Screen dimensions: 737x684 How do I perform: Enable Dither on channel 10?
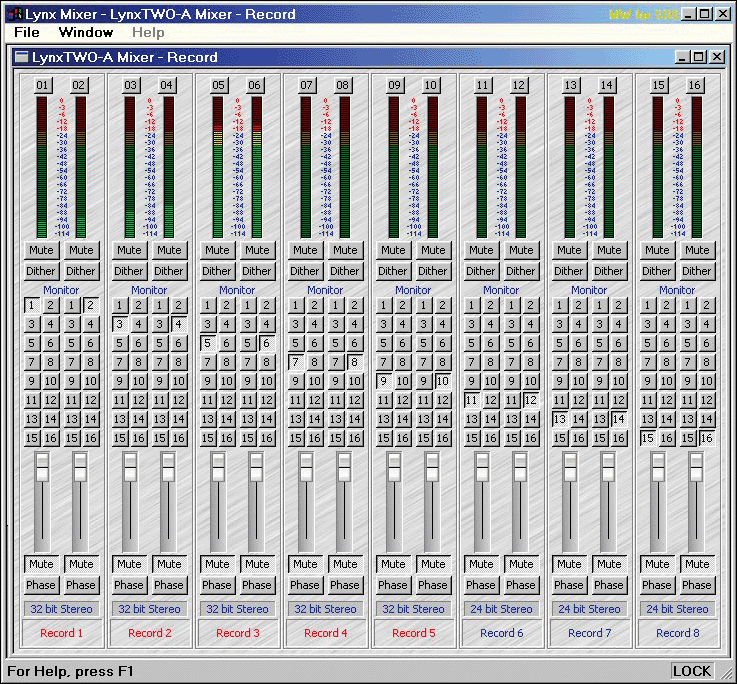[x=433, y=271]
